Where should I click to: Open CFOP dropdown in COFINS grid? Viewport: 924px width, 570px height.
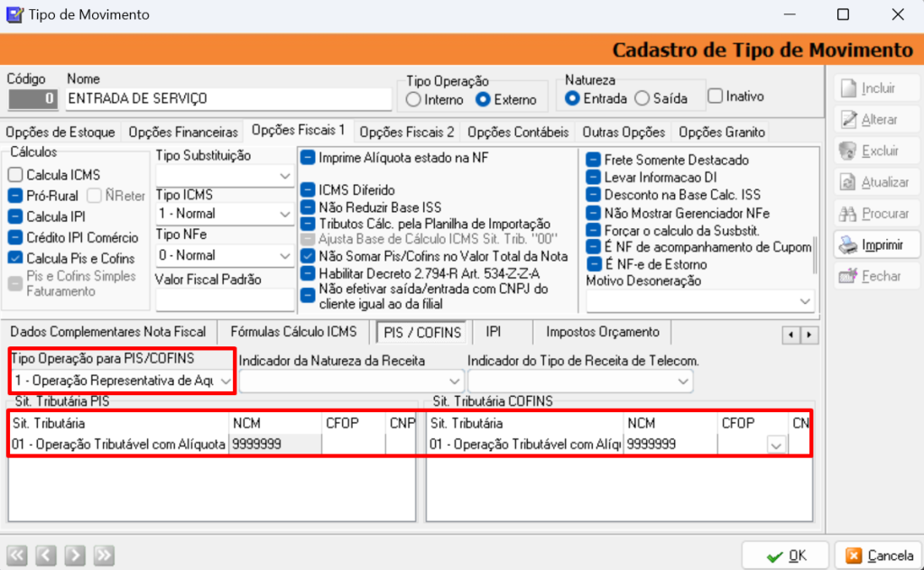[x=776, y=446]
